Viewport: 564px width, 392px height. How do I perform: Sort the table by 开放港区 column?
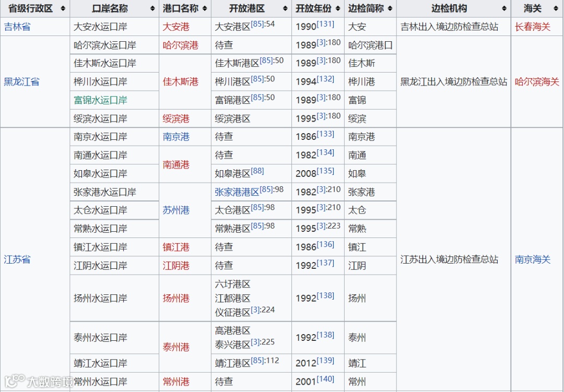click(284, 8)
